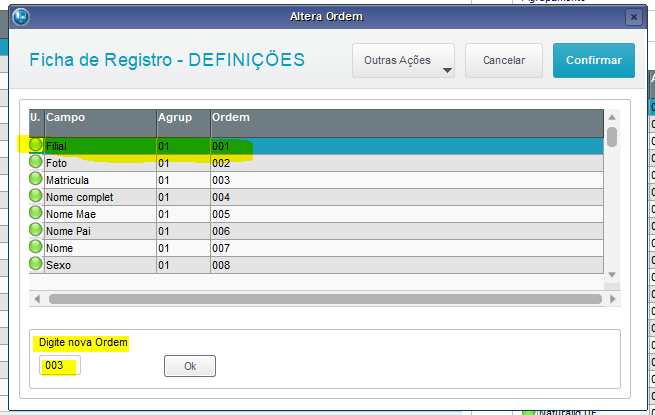The width and height of the screenshot is (655, 415).
Task: Click Ordem value 001
Action: pyautogui.click(x=221, y=146)
